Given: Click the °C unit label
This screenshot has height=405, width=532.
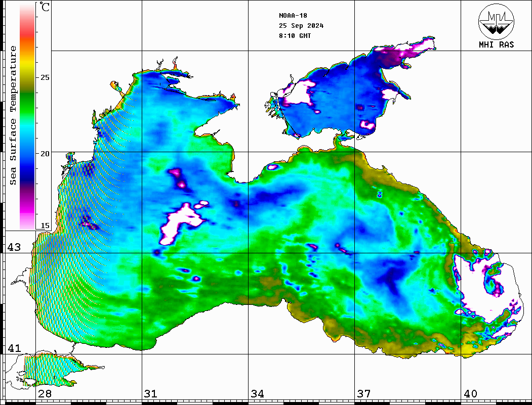Looking at the screenshot, I should point(45,7).
